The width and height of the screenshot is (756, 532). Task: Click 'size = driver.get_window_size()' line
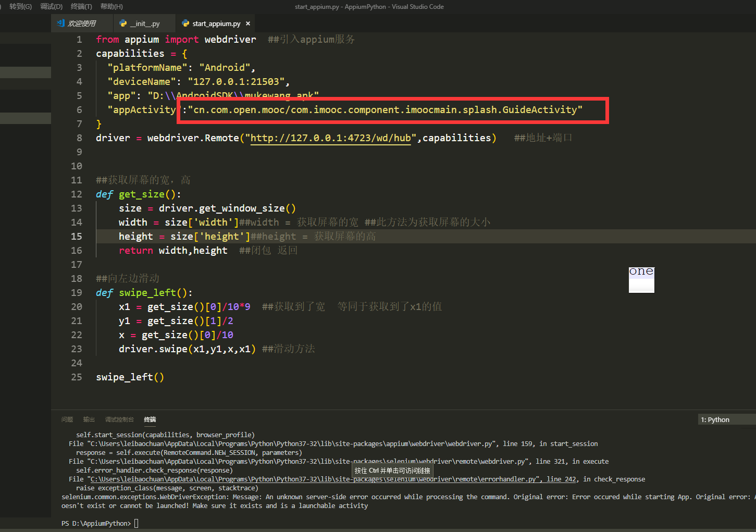[207, 208]
